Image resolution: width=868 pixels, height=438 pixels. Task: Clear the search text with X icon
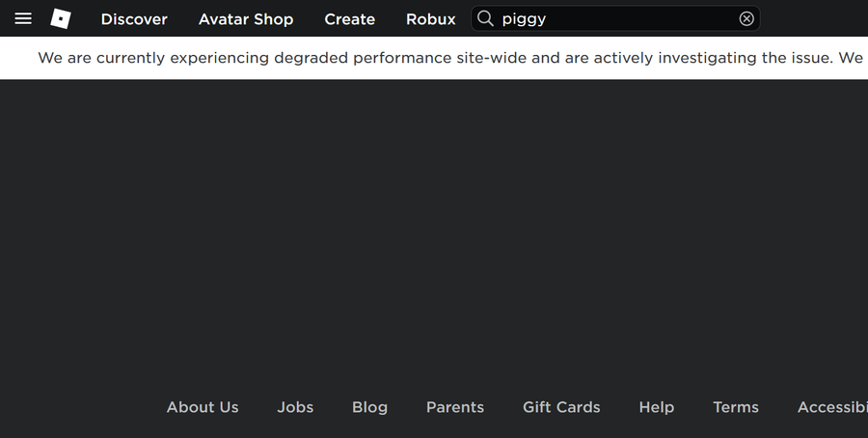(x=746, y=19)
